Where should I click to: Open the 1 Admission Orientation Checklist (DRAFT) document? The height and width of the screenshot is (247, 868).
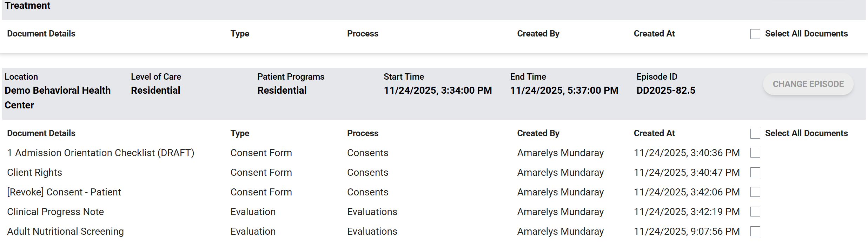point(100,153)
